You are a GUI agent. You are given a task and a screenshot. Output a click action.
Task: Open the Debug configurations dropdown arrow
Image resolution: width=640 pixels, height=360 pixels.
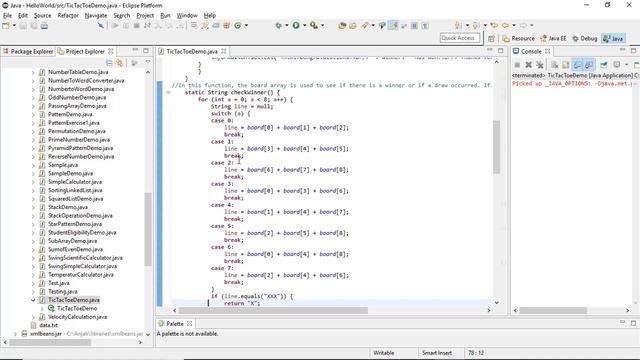287,26
